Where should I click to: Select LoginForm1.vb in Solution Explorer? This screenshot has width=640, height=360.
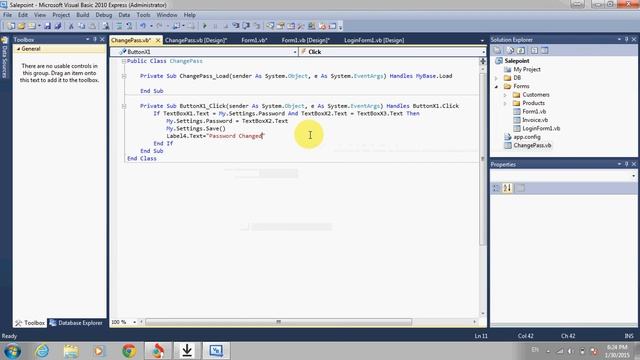(541, 128)
